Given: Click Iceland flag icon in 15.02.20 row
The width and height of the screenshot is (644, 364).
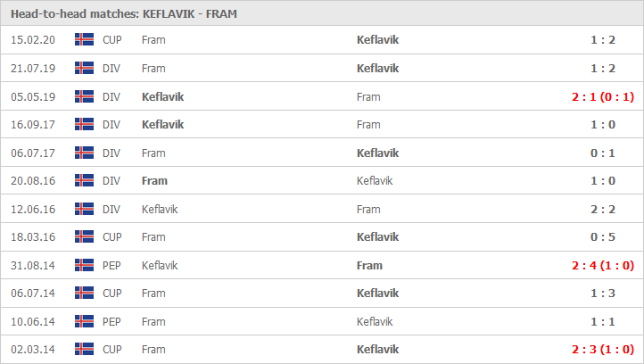Looking at the screenshot, I should coord(84,39).
